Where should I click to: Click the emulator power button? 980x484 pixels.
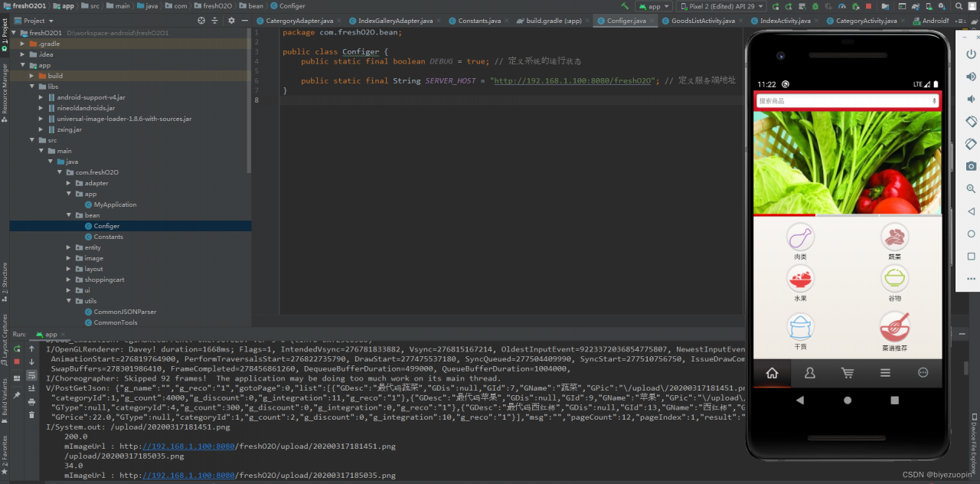(971, 55)
